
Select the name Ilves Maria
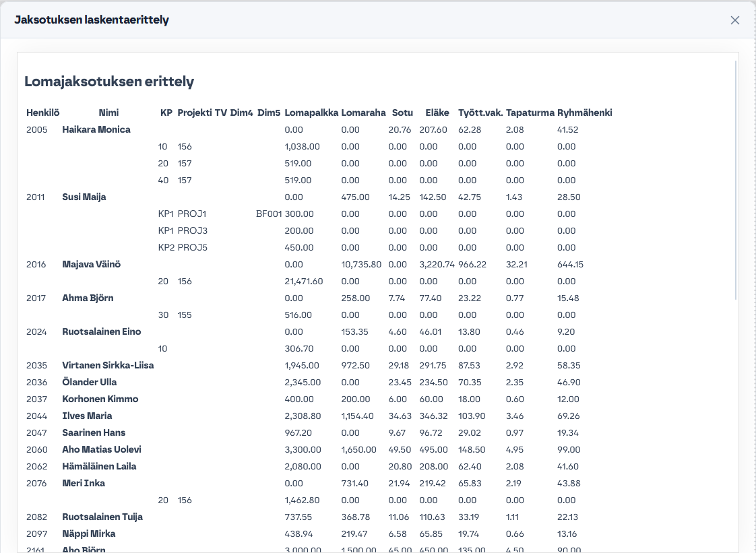88,416
